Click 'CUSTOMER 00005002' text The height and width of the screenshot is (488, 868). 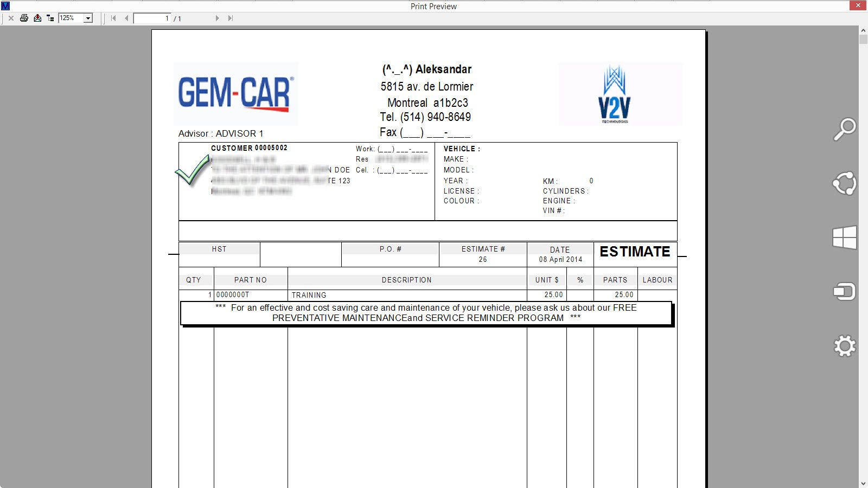point(249,148)
